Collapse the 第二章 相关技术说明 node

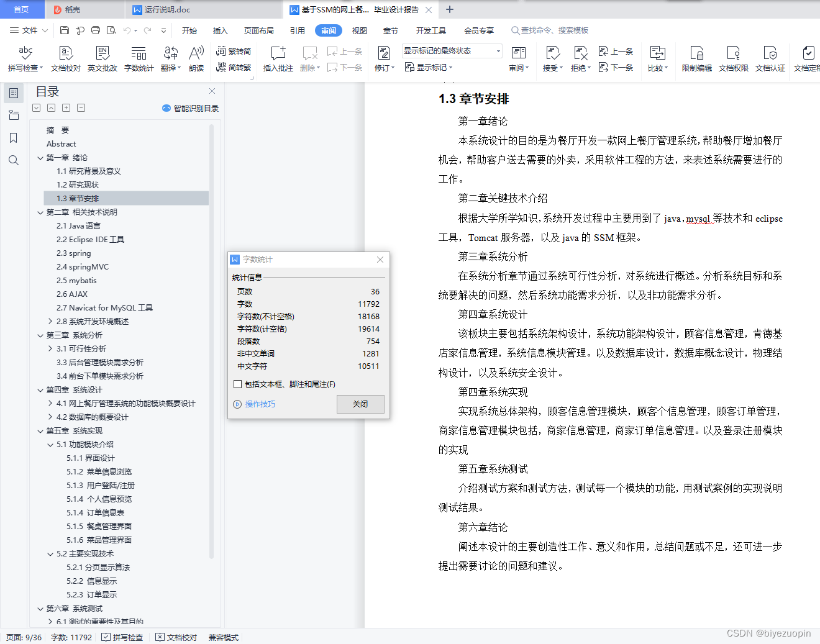[x=40, y=212]
